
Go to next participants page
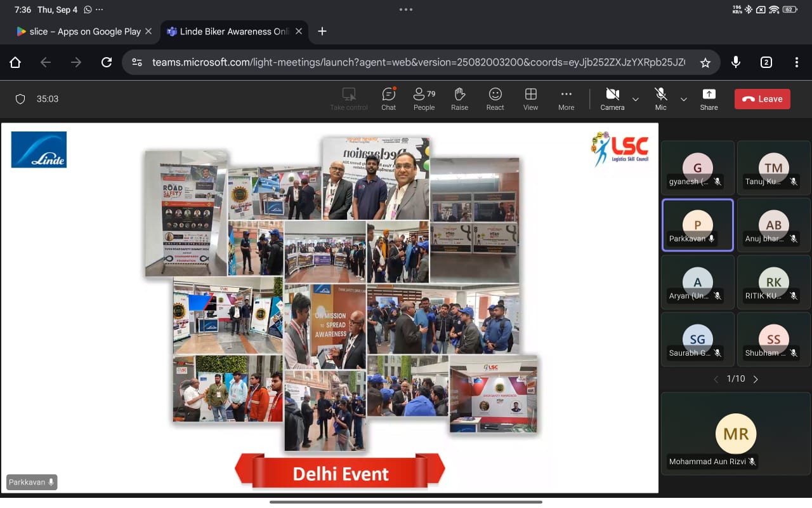[x=756, y=379]
